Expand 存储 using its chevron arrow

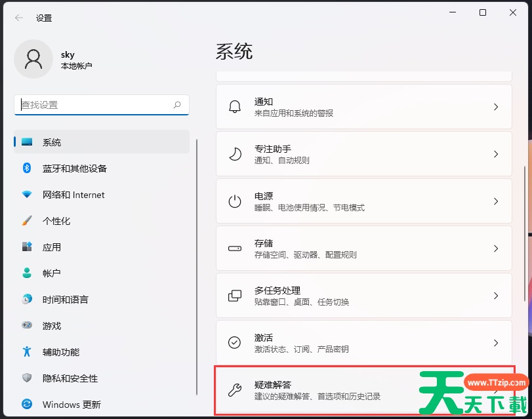[496, 249]
